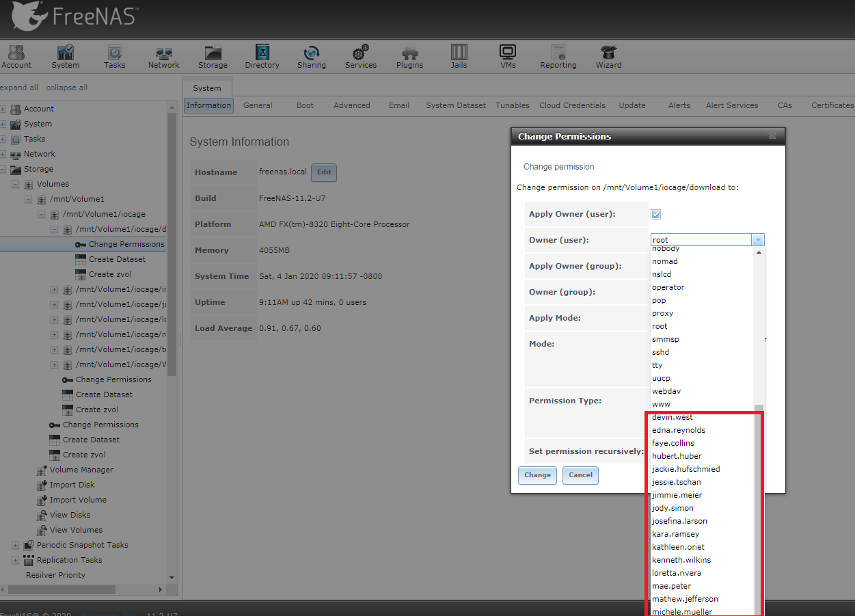Open the Alert Services tab
Screen dimensions: 855x616
[732, 105]
